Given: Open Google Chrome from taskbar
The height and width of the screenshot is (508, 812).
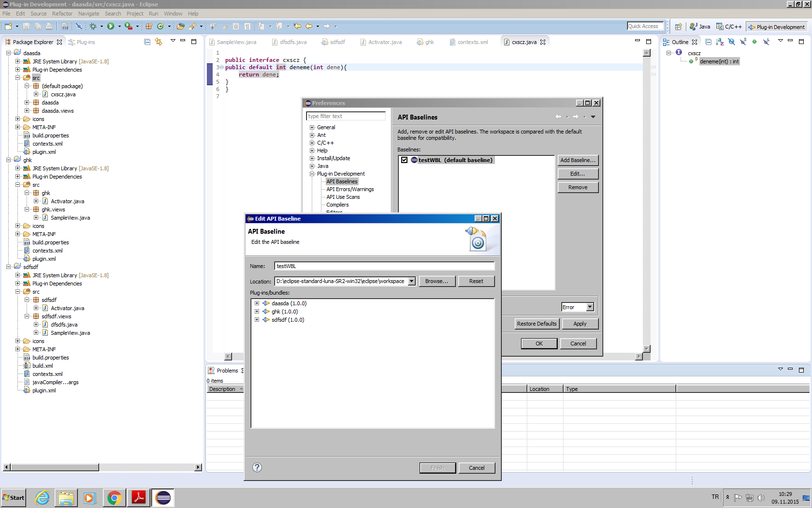Looking at the screenshot, I should tap(114, 497).
